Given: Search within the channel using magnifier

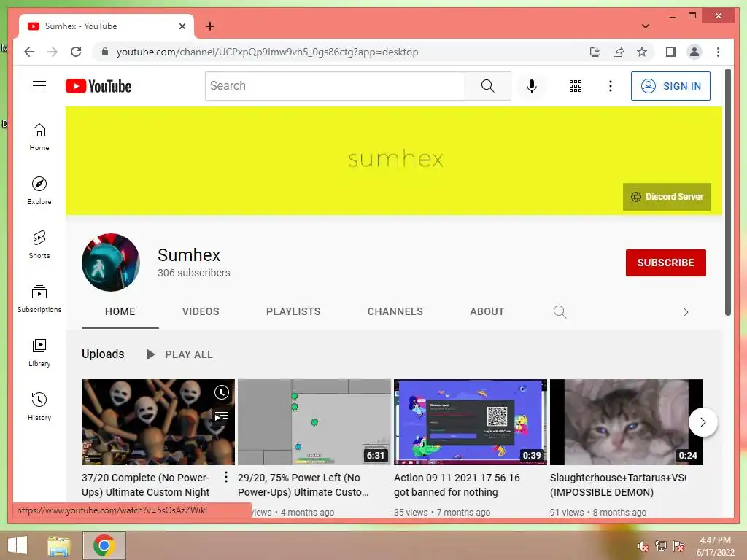Looking at the screenshot, I should point(560,312).
